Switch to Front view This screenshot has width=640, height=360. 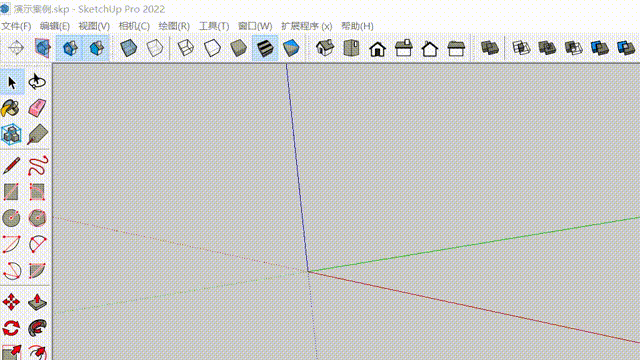[x=378, y=48]
